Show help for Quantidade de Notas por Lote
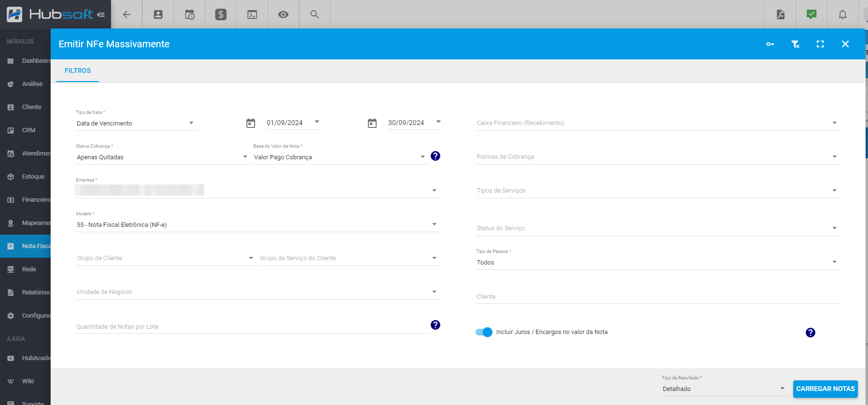Viewport: 868px width, 405px height. [435, 325]
